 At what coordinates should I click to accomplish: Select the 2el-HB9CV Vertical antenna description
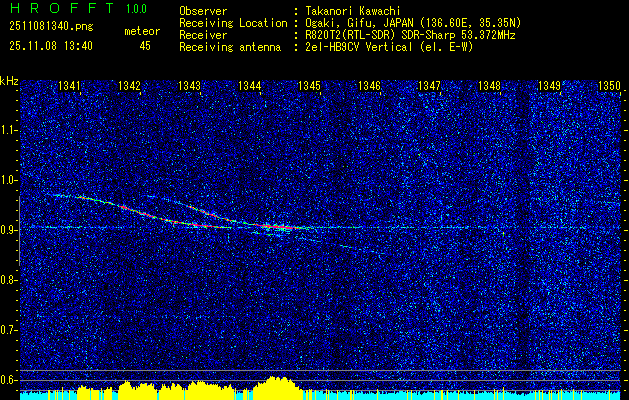[389, 47]
